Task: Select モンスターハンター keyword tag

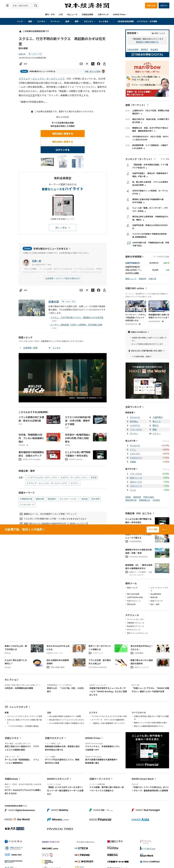Action: [x=69, y=499]
